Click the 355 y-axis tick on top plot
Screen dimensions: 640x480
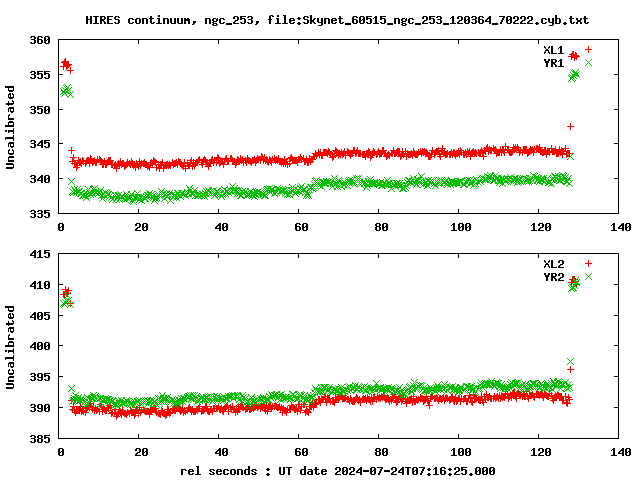[x=40, y=75]
